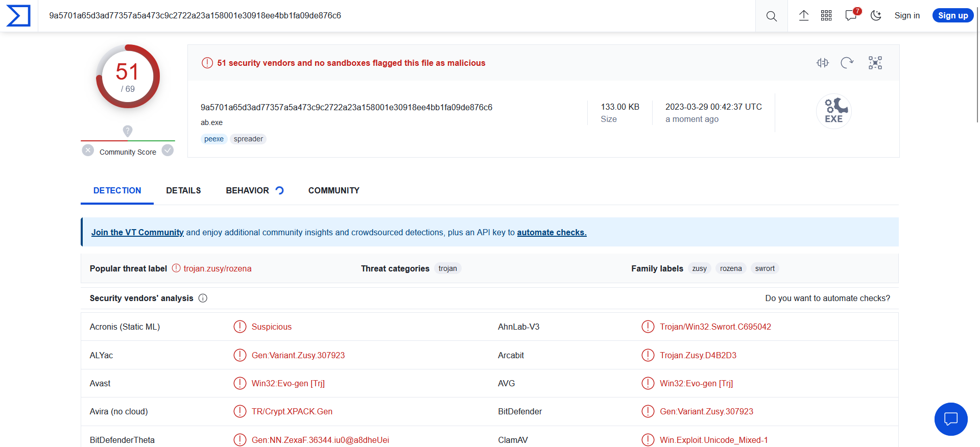
Task: Click the spreader tag
Action: click(248, 139)
